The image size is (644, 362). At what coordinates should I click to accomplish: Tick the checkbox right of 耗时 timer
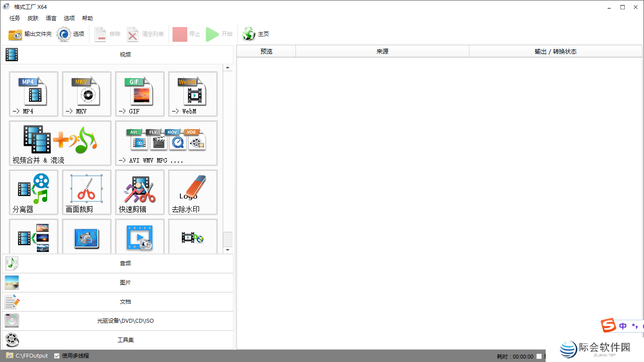539,357
